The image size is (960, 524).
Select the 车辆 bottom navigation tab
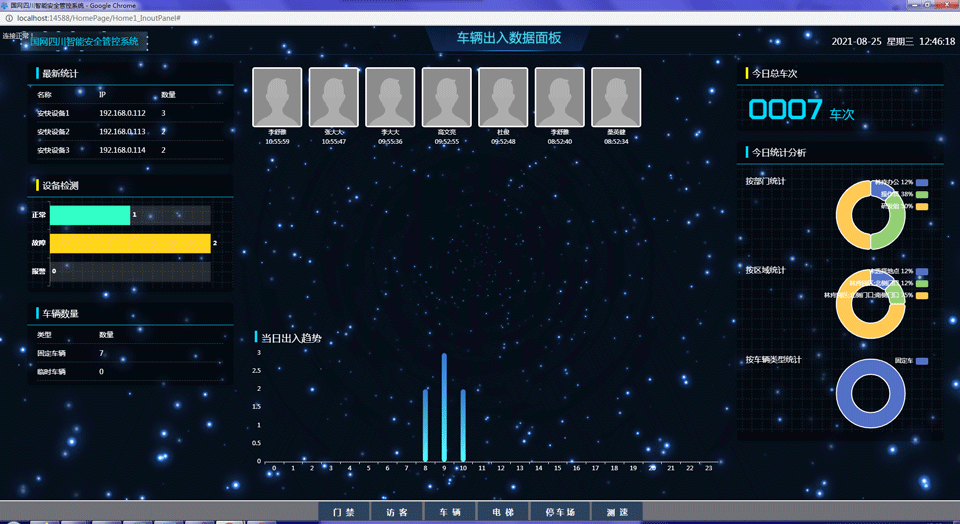(450, 512)
